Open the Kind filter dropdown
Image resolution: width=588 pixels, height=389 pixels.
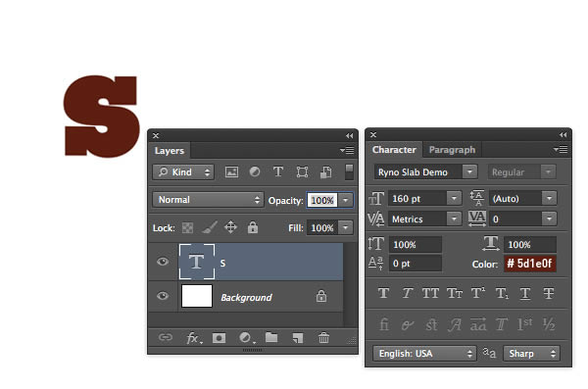[183, 172]
